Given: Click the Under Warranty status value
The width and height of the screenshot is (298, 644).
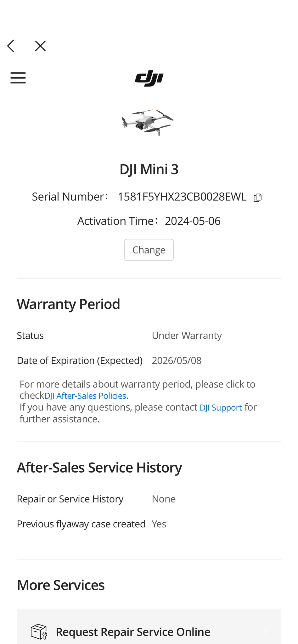Looking at the screenshot, I should (x=187, y=336).
